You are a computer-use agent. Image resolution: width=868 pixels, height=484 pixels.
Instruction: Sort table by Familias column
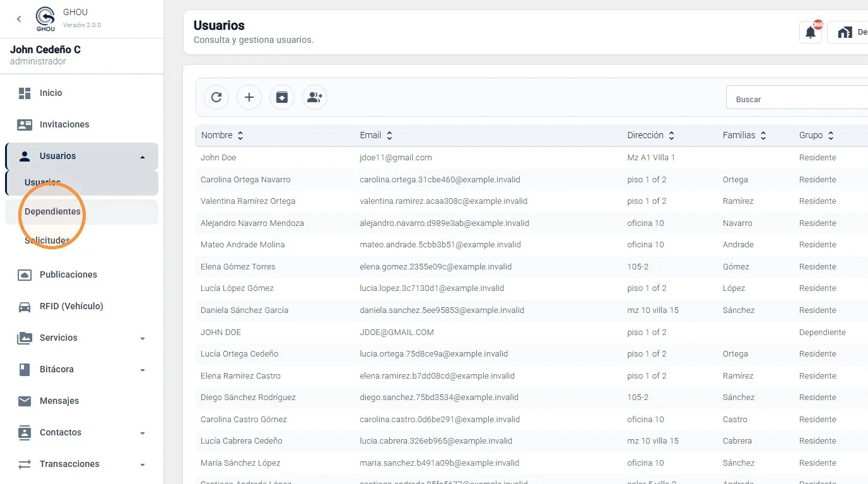click(x=744, y=135)
